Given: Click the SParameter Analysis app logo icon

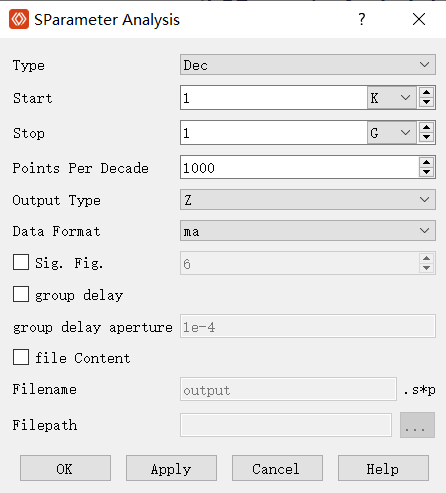Looking at the screenshot, I should click(x=19, y=19).
